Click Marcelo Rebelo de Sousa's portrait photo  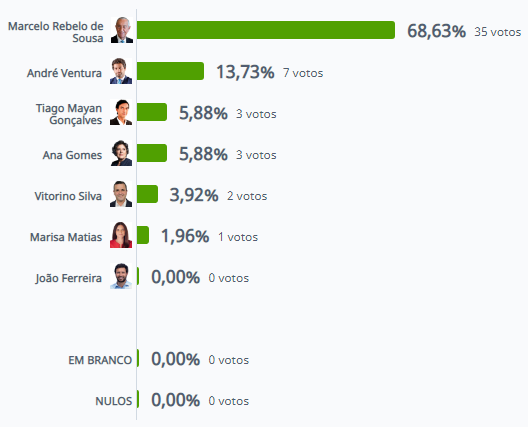[122, 30]
